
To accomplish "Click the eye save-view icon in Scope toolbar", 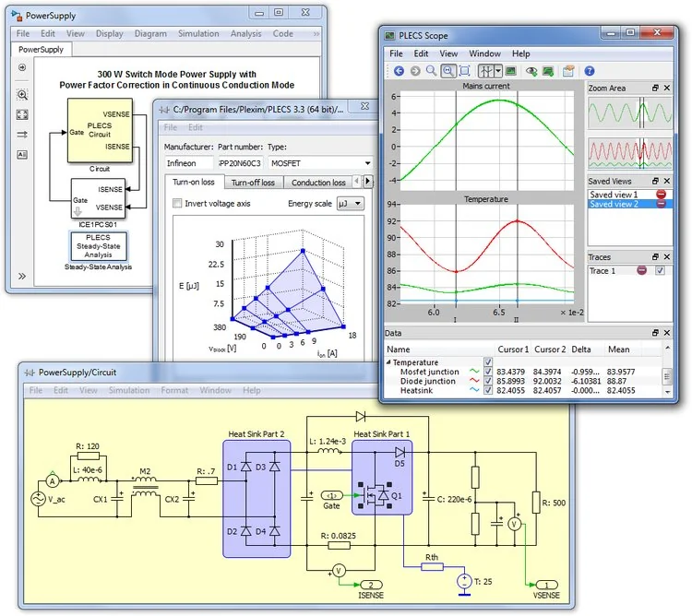I will 531,71.
